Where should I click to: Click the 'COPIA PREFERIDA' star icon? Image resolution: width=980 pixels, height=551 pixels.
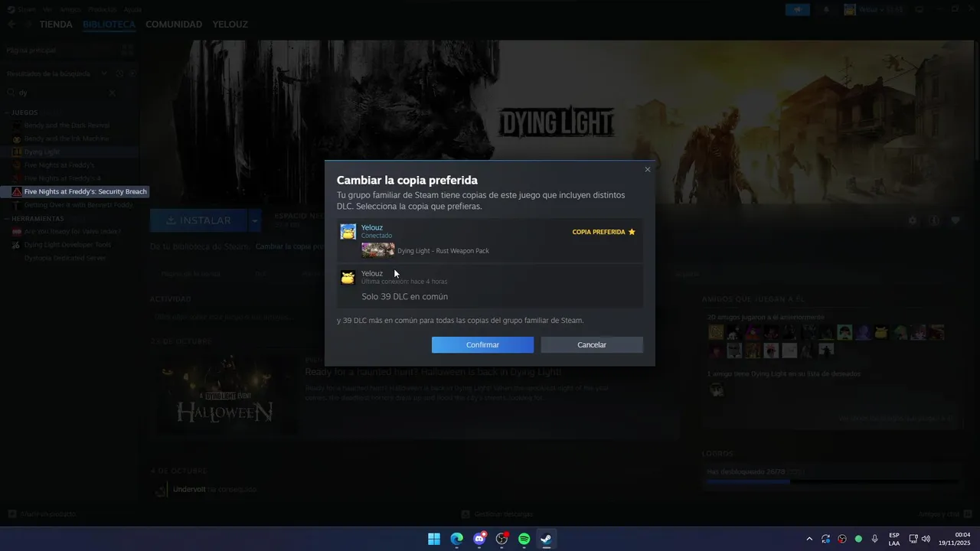point(632,232)
